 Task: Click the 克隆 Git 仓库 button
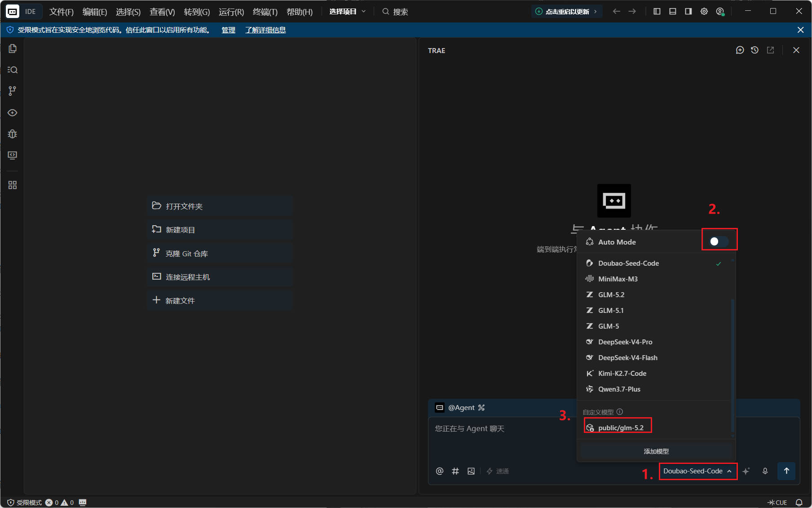tap(220, 254)
